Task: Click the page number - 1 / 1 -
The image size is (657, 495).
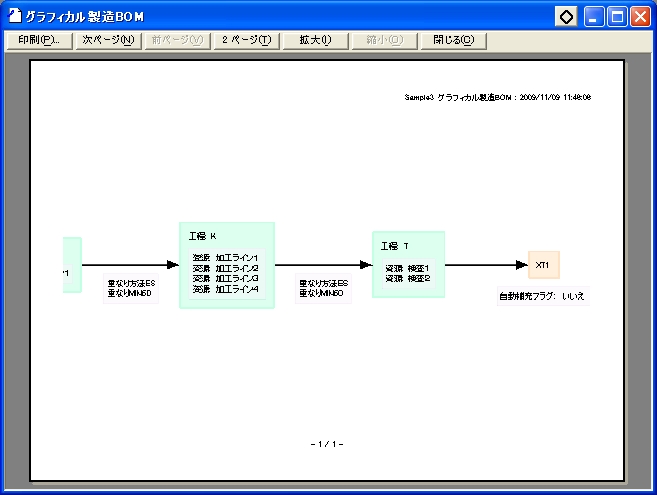Action: [x=327, y=444]
